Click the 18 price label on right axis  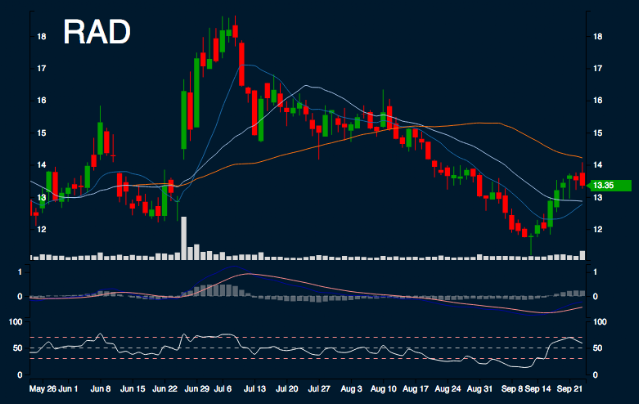click(x=597, y=36)
